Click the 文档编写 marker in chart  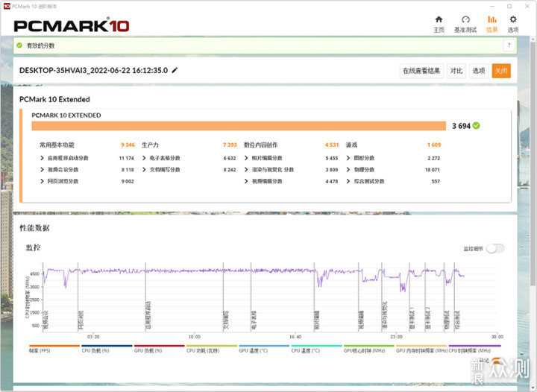[226, 320]
